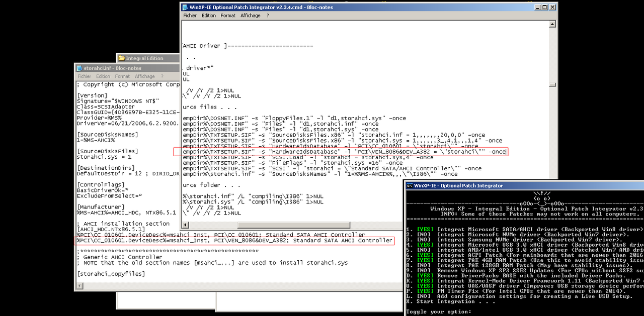This screenshot has height=316, width=644.
Task: Maximize the .cmd Notepad window
Action: (545, 7)
